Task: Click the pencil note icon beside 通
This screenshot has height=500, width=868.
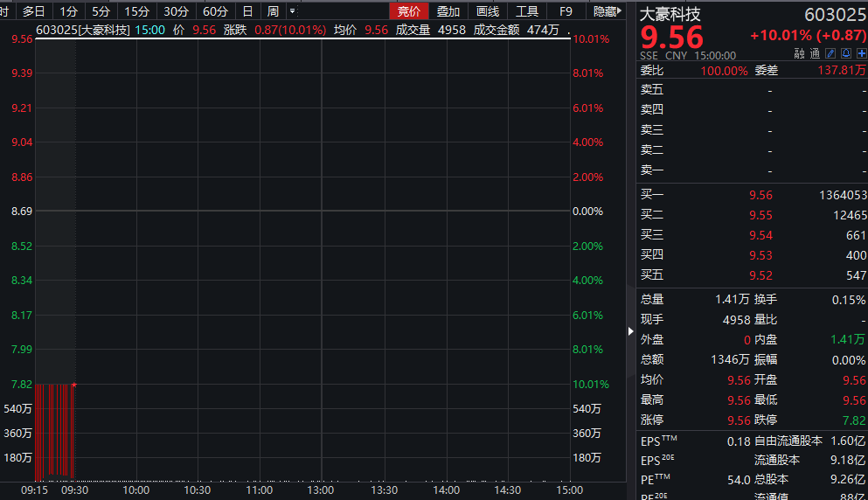Action: point(830,54)
